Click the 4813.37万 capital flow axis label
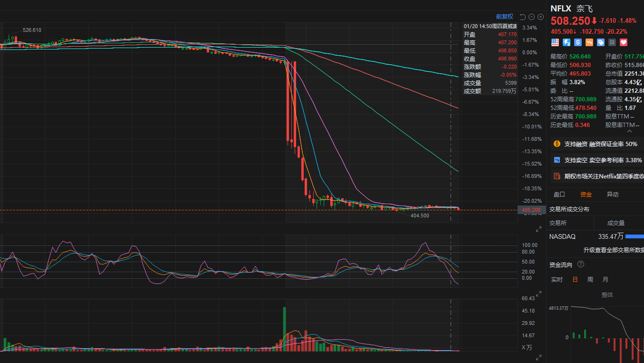 (x=558, y=308)
